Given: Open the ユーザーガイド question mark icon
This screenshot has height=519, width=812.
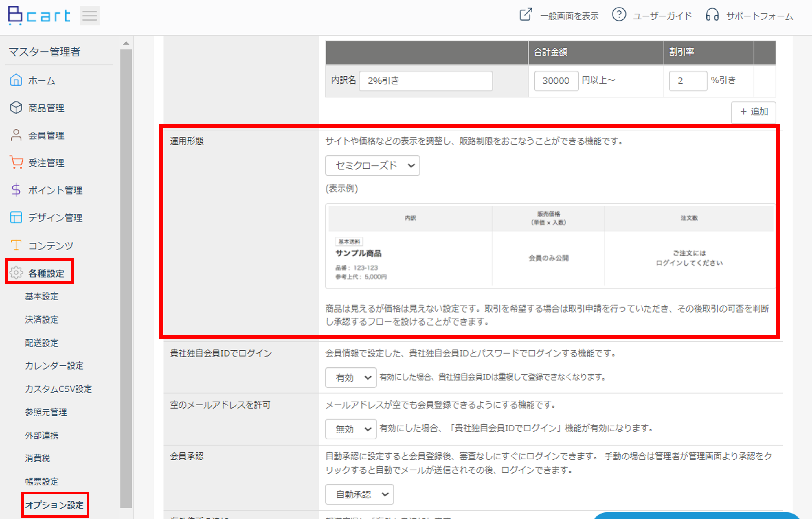Looking at the screenshot, I should click(619, 14).
